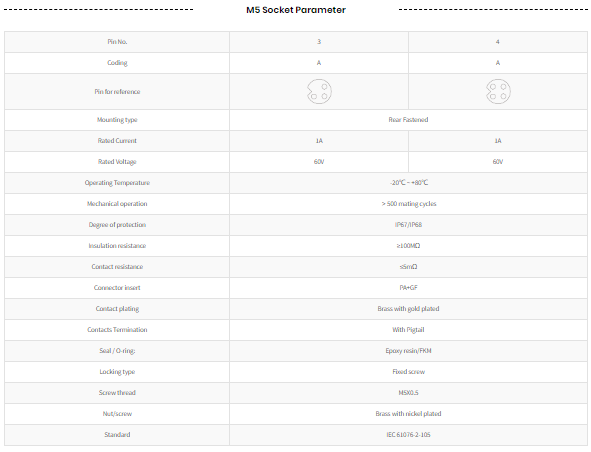Click the Contact resistance row label
The height and width of the screenshot is (452, 591).
[117, 267]
